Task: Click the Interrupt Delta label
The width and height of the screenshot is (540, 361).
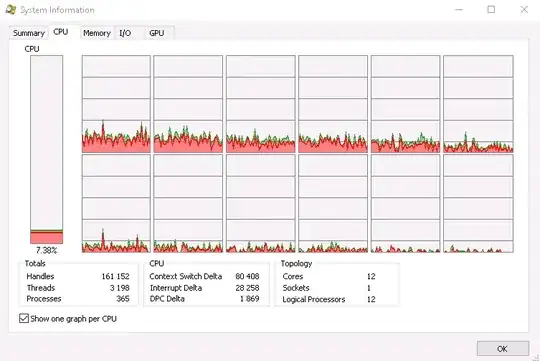Action: (176, 288)
